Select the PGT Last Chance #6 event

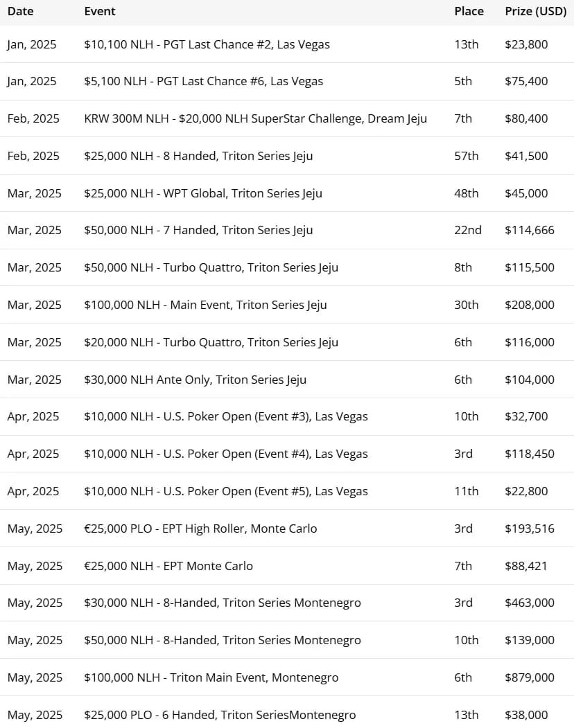tap(203, 81)
